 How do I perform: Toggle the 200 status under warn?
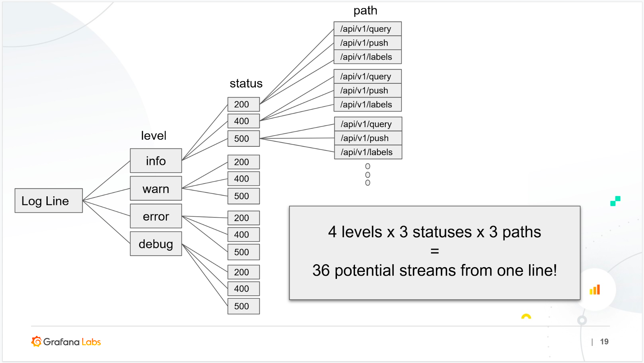click(x=242, y=162)
